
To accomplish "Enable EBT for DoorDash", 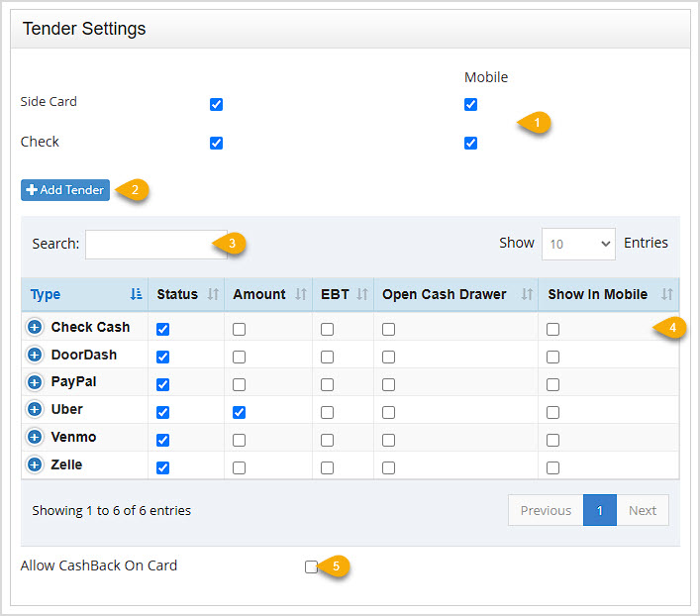I will click(327, 357).
